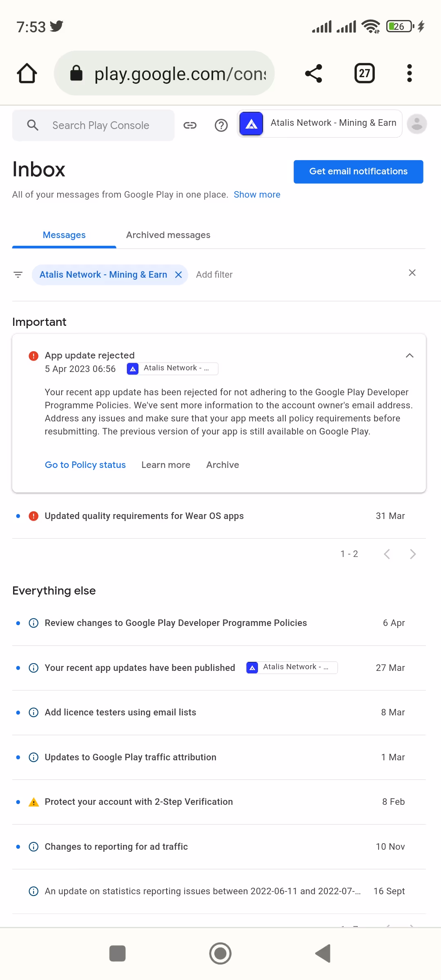Open the Wear OS quality requirements message
Screen dimensions: 441x980
(x=144, y=516)
